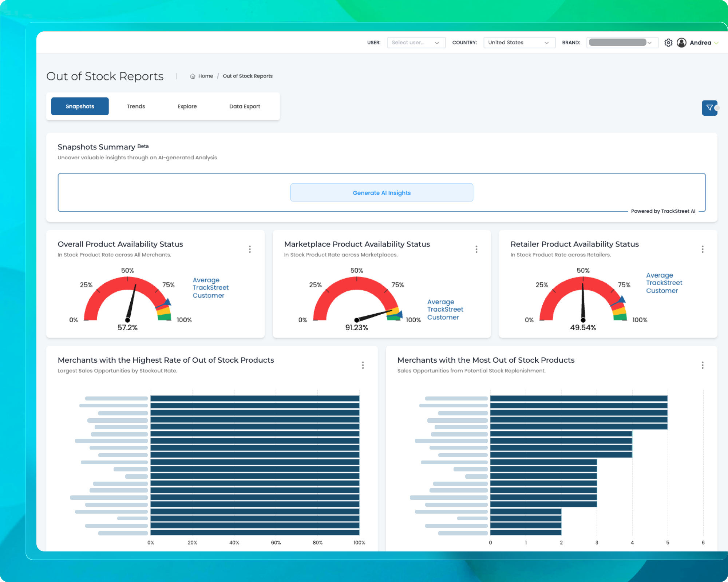
Task: Click the top bar in Most Out of Stock chart
Action: coord(579,398)
